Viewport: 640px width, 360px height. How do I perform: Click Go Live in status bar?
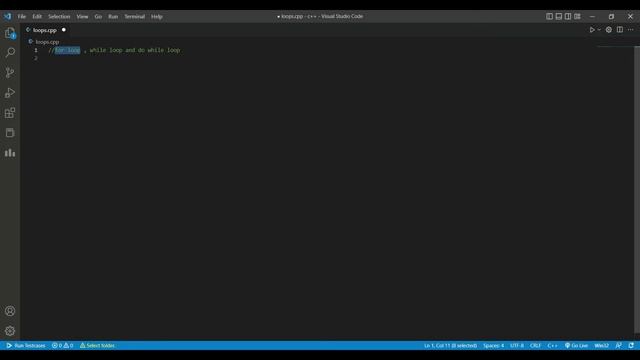click(576, 346)
